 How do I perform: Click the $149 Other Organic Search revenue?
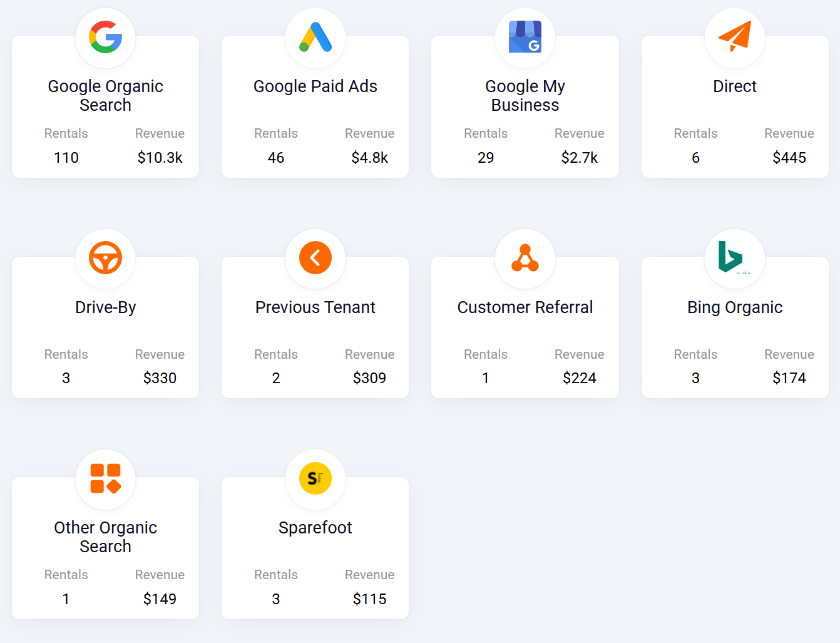(x=160, y=599)
